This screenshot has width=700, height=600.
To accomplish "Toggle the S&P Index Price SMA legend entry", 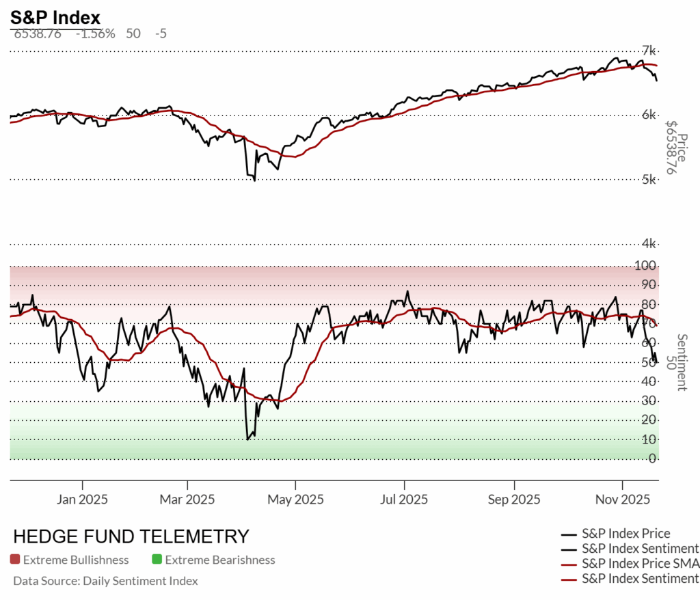I will pos(640,563).
